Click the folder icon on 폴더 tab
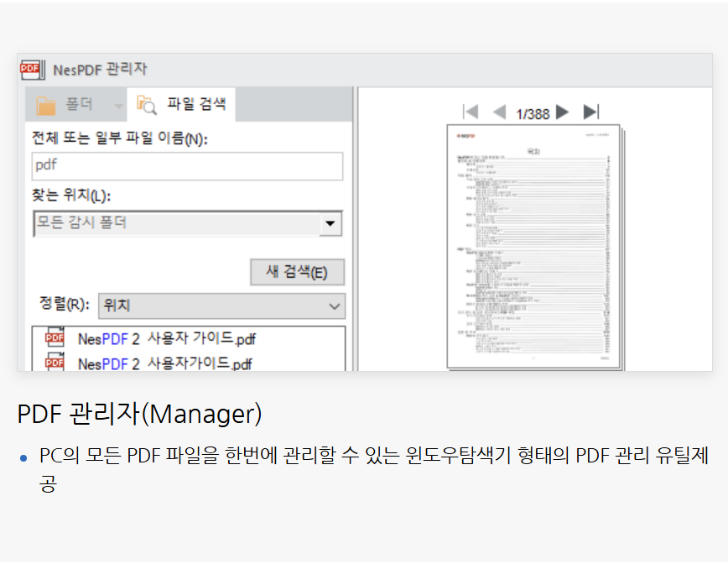 pyautogui.click(x=46, y=106)
